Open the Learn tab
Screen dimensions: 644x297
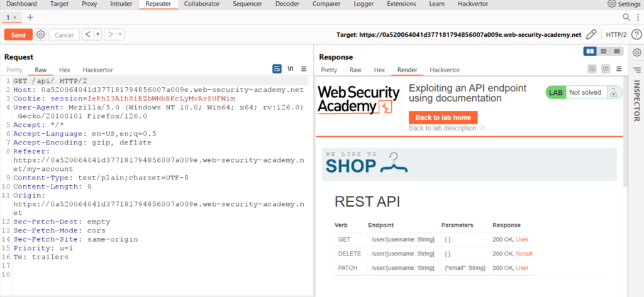point(436,4)
